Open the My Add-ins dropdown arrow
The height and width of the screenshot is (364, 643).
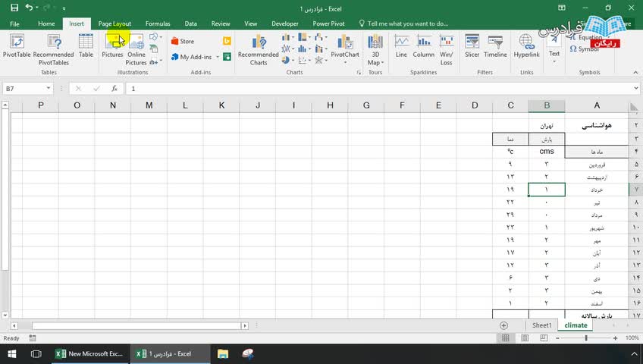[x=218, y=57]
